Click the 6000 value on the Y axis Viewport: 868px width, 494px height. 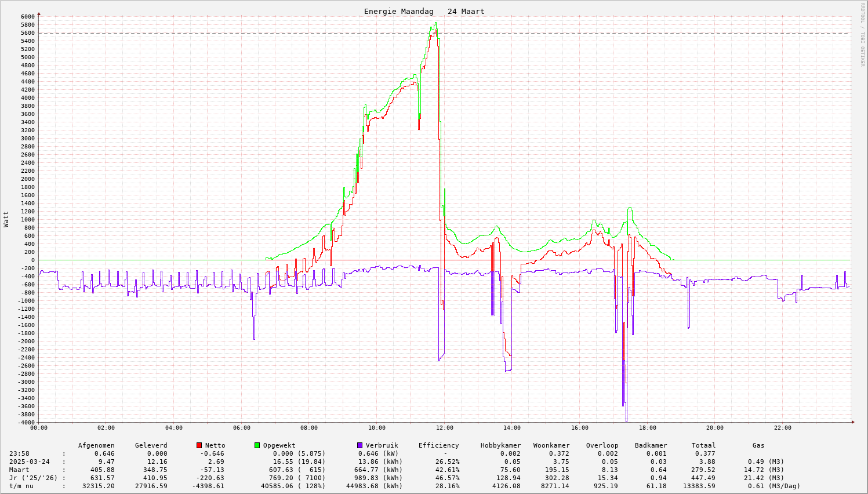click(28, 16)
